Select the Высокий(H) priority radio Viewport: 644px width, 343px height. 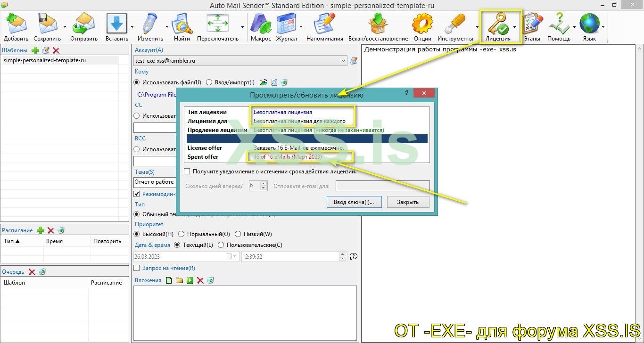pyautogui.click(x=137, y=234)
